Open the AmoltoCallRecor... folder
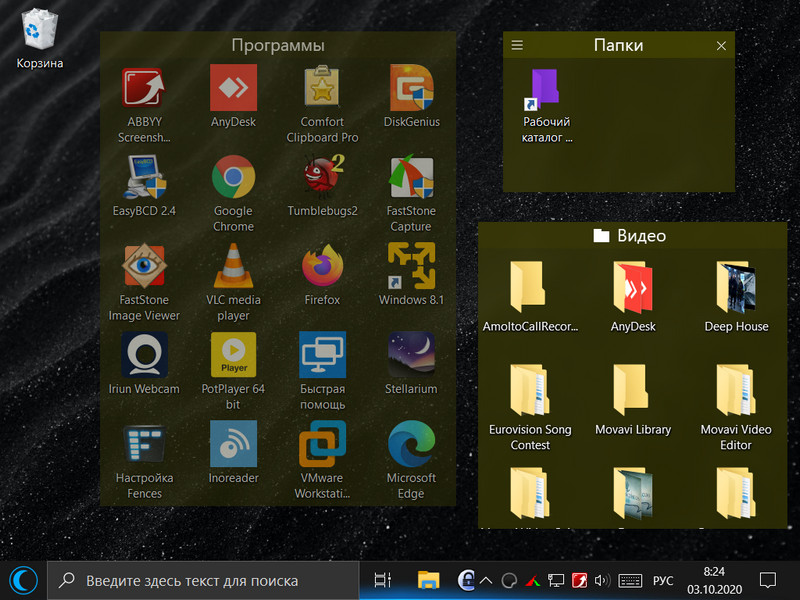800x600 pixels. pos(531,296)
